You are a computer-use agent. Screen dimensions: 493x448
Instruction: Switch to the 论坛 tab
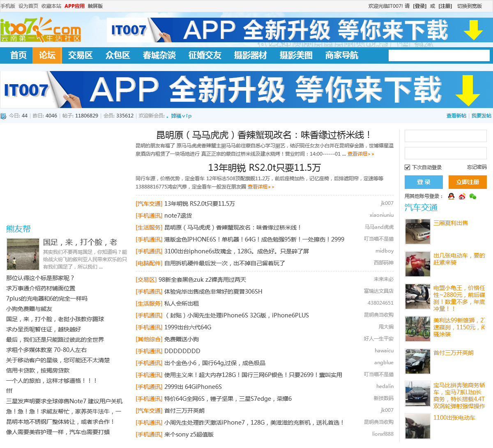pos(47,55)
